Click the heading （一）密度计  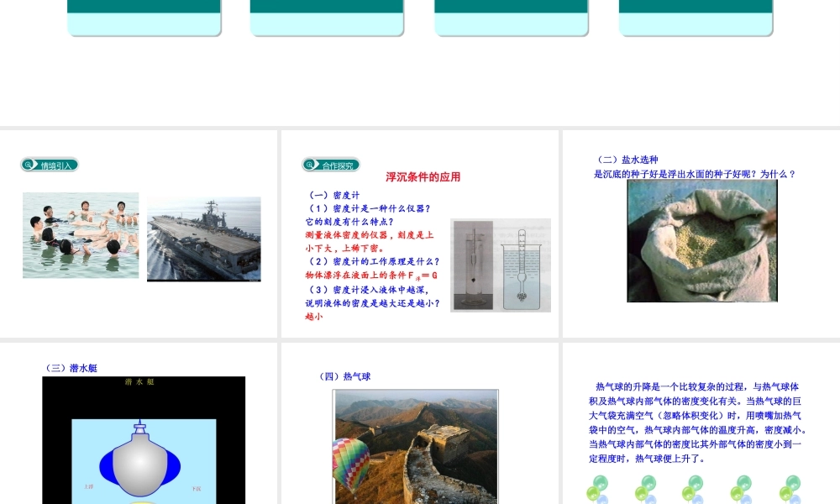pos(333,196)
